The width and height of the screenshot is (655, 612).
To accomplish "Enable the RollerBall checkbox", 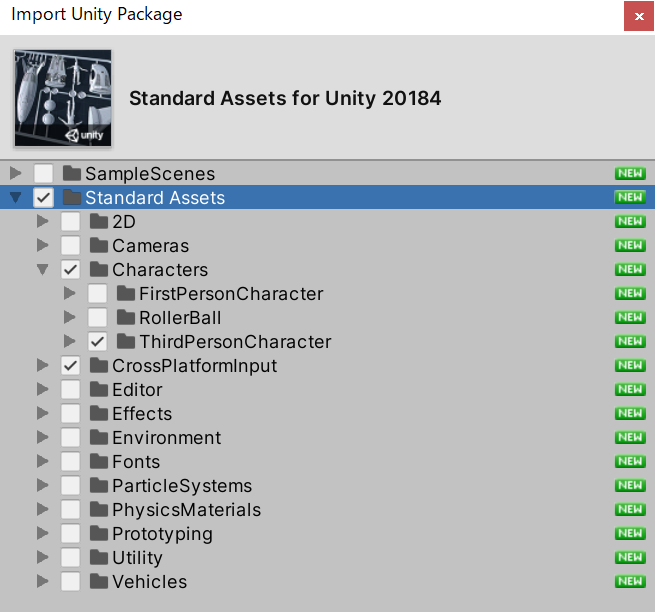I will coord(97,317).
